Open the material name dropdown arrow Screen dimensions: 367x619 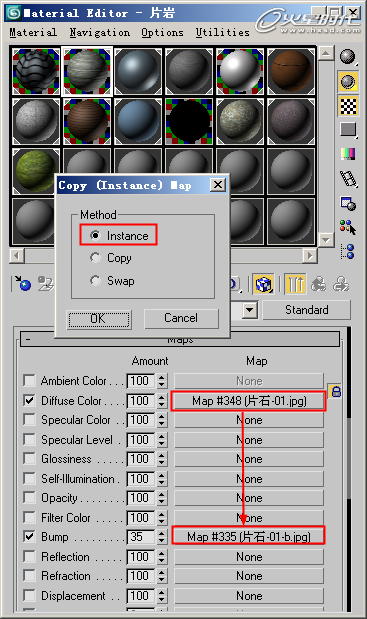249,310
